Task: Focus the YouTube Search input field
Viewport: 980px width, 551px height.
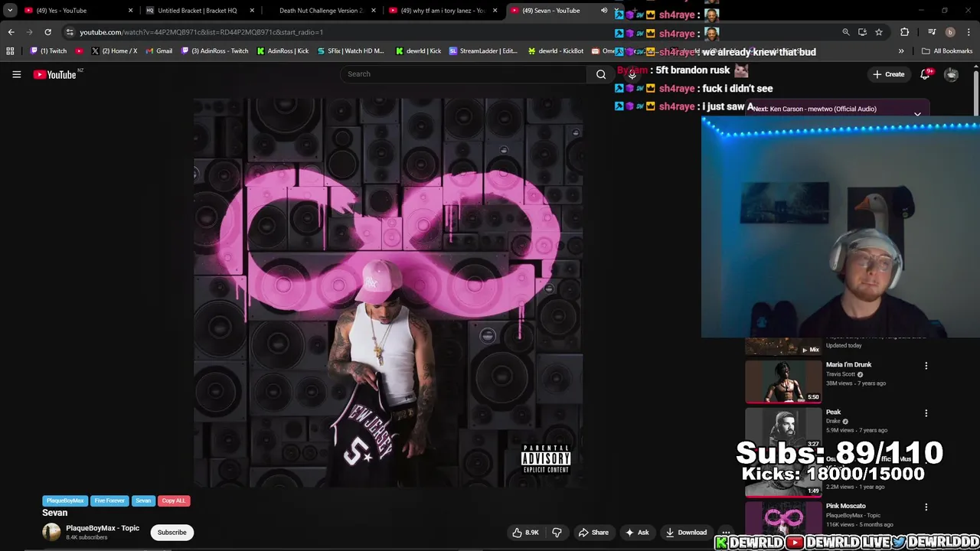Action: pos(464,74)
